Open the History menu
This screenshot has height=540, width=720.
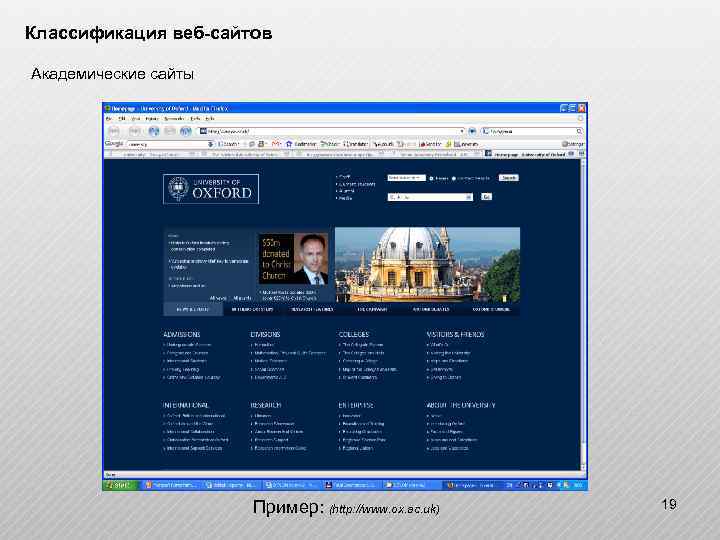click(151, 118)
